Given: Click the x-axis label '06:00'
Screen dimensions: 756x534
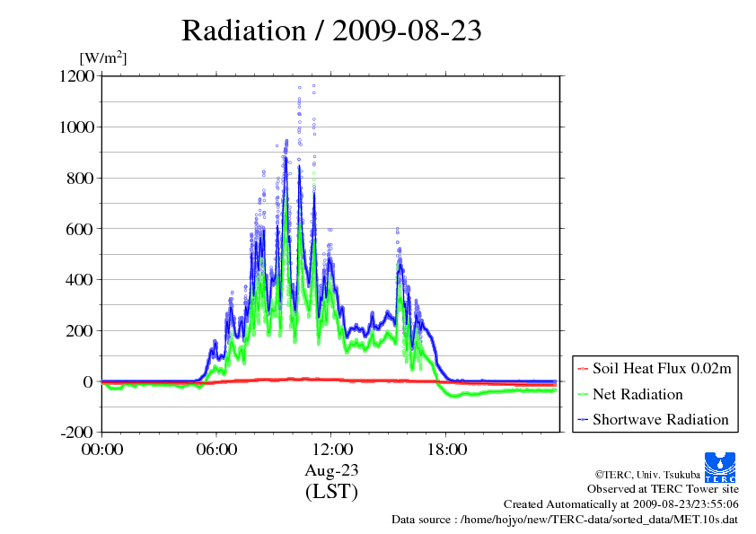Looking at the screenshot, I should coord(216,450).
